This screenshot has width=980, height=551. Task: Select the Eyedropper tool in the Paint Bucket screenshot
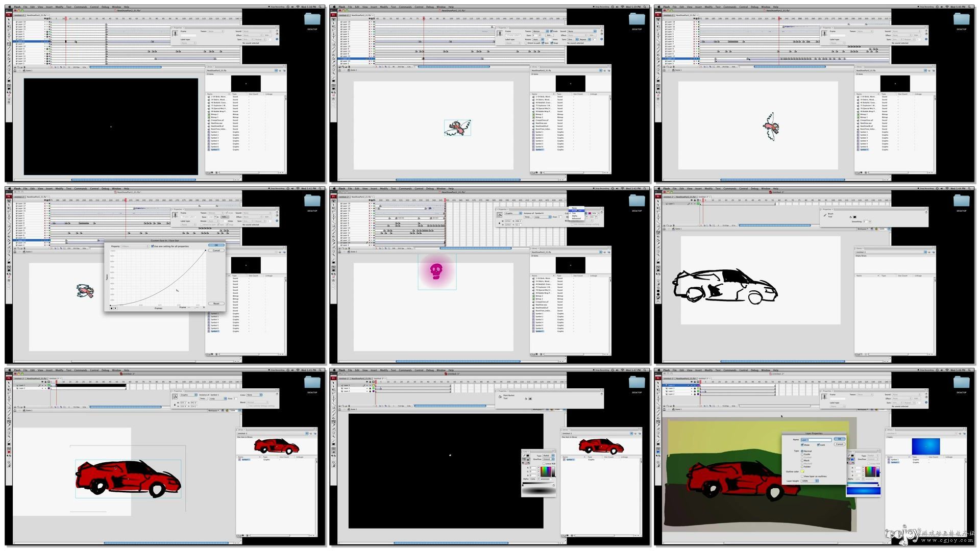(333, 425)
